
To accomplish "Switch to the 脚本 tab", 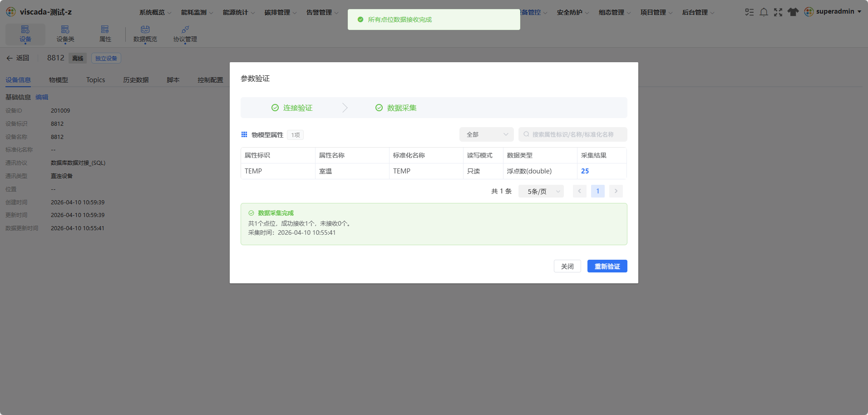I will click(173, 80).
